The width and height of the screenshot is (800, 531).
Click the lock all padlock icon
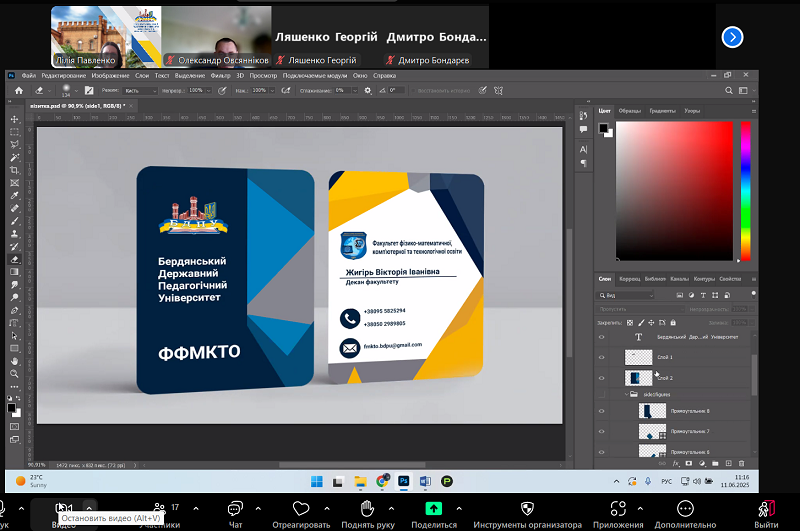(672, 322)
